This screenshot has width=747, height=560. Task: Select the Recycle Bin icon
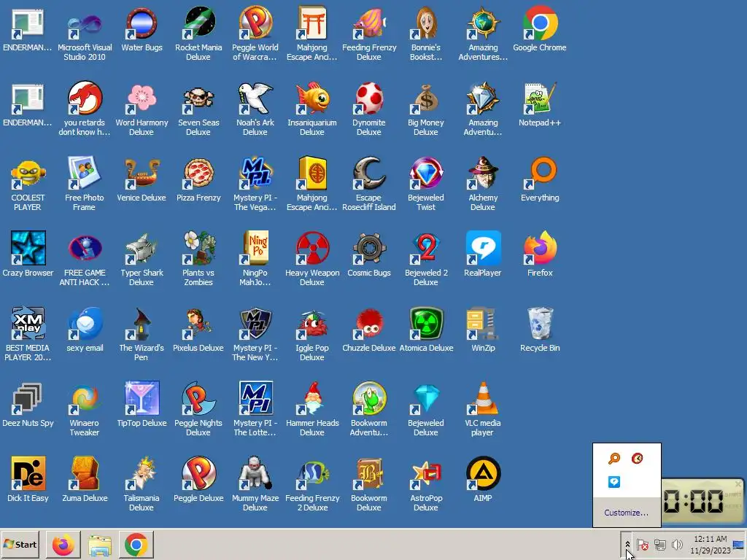coord(539,330)
